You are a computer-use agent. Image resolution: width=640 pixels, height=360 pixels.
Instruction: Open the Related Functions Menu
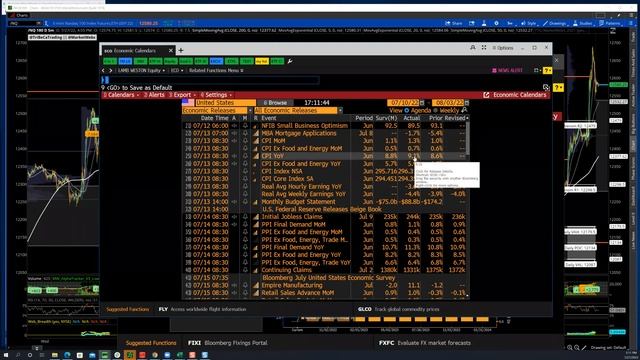(x=216, y=71)
